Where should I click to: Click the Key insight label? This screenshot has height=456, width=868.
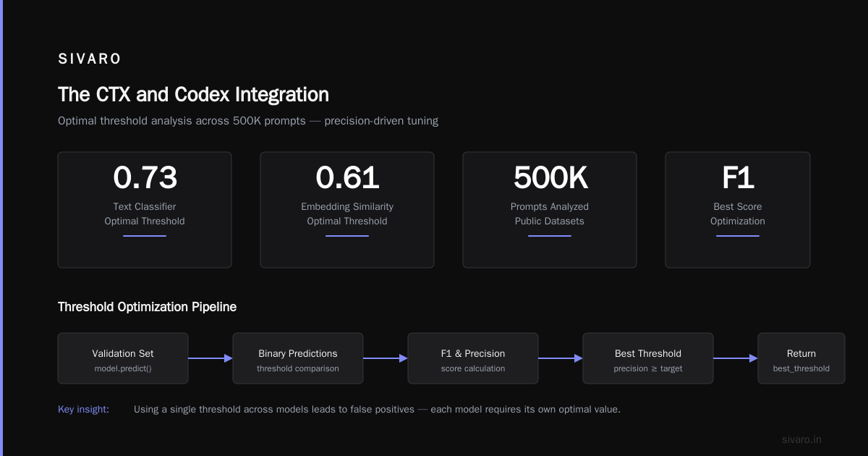click(83, 410)
